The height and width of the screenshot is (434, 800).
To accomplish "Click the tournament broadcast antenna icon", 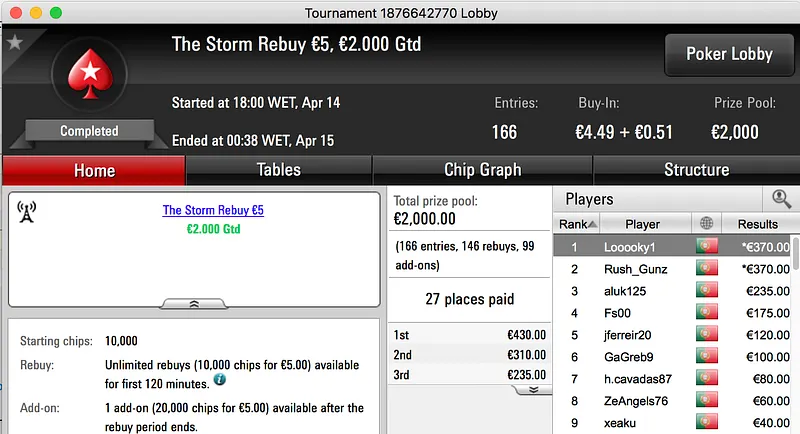I will [x=27, y=212].
